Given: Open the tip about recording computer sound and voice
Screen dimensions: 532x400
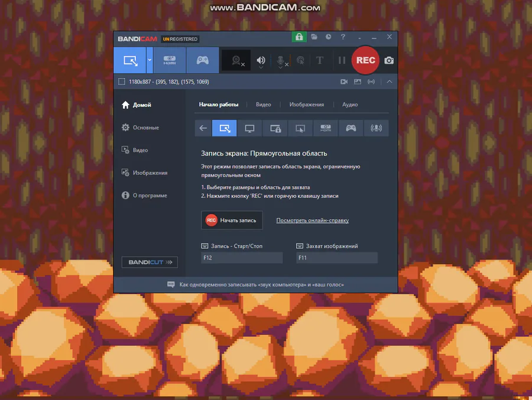Looking at the screenshot, I should click(256, 285).
